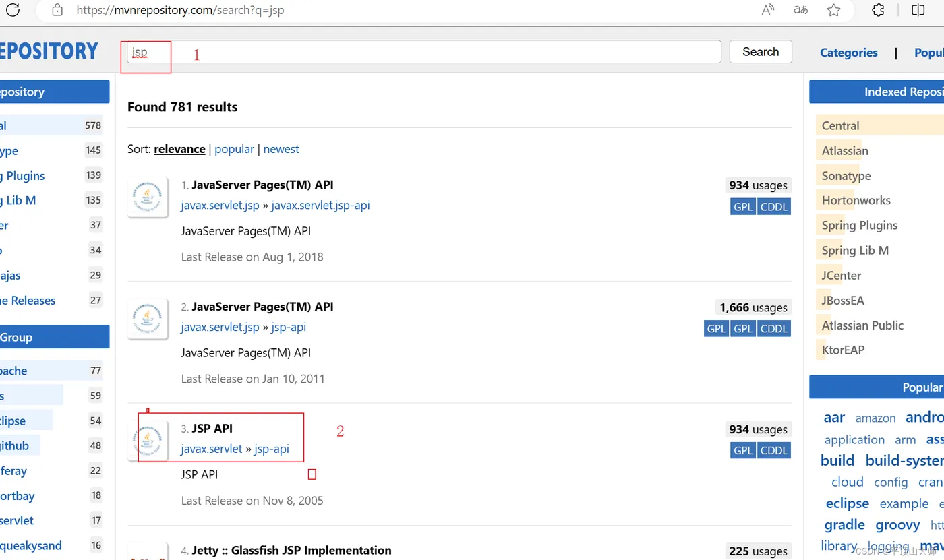Open the eclipse tag
944x560 pixels.
pyautogui.click(x=847, y=503)
